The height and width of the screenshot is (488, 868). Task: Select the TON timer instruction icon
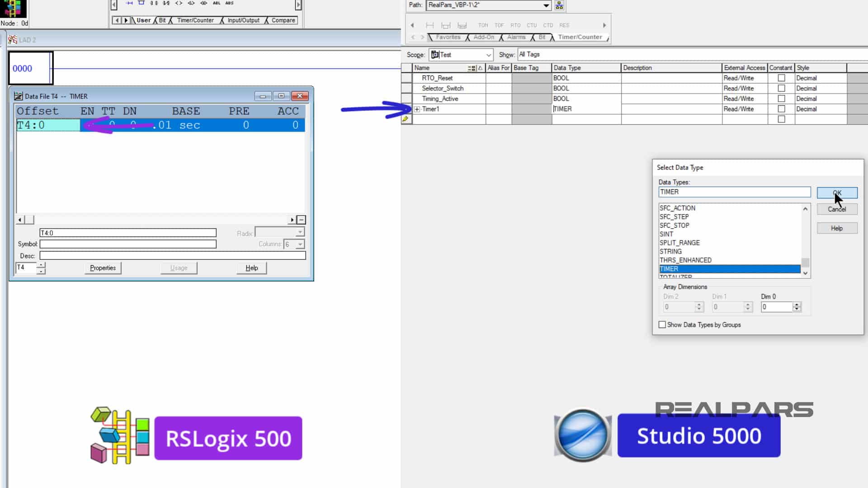tap(483, 25)
